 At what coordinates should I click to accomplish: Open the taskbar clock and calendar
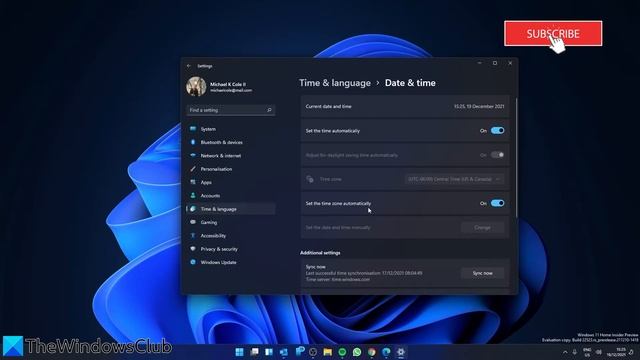click(617, 352)
